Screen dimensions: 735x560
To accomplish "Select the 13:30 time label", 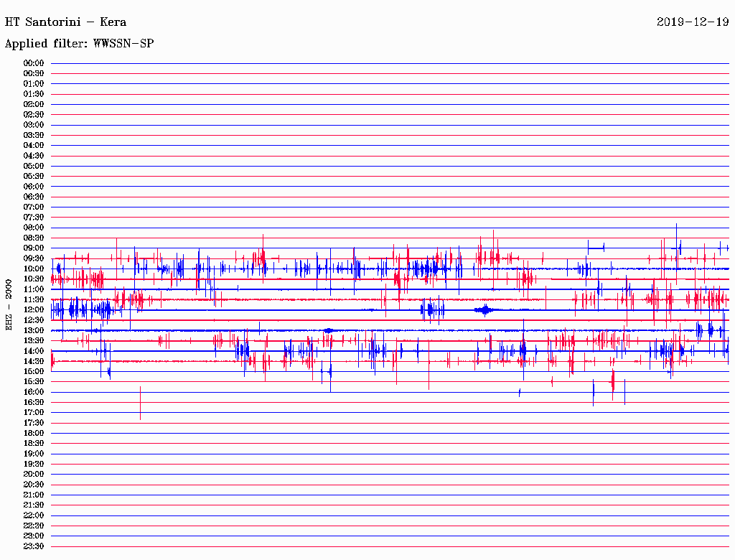I will (34, 341).
